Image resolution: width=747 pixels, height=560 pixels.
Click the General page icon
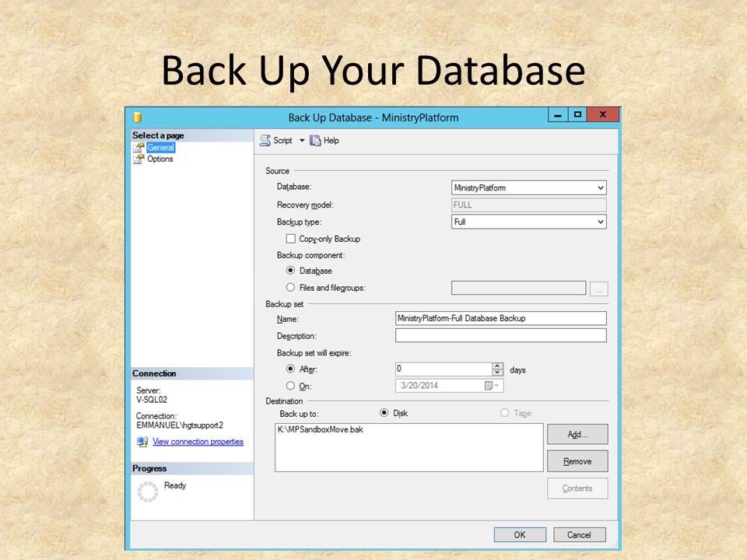[139, 148]
